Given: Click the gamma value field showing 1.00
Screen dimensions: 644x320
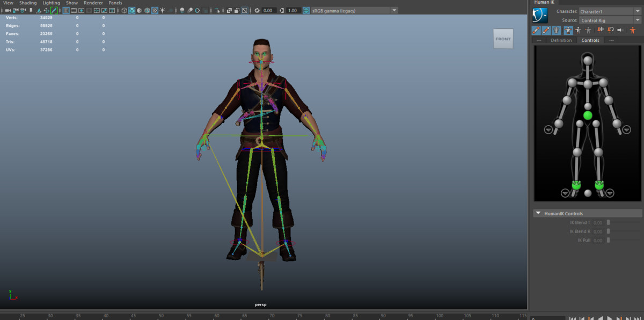Looking at the screenshot, I should click(x=293, y=10).
